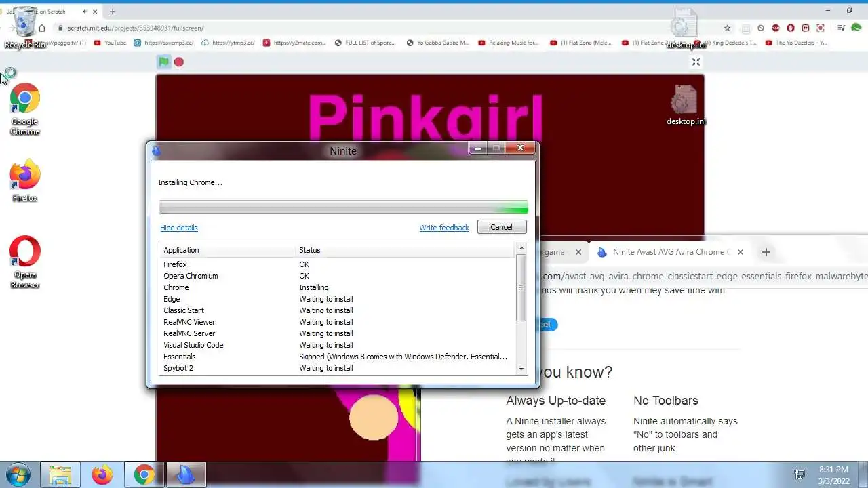Image resolution: width=868 pixels, height=488 pixels.
Task: Select the lower desktop.ini file icon
Action: tap(686, 105)
